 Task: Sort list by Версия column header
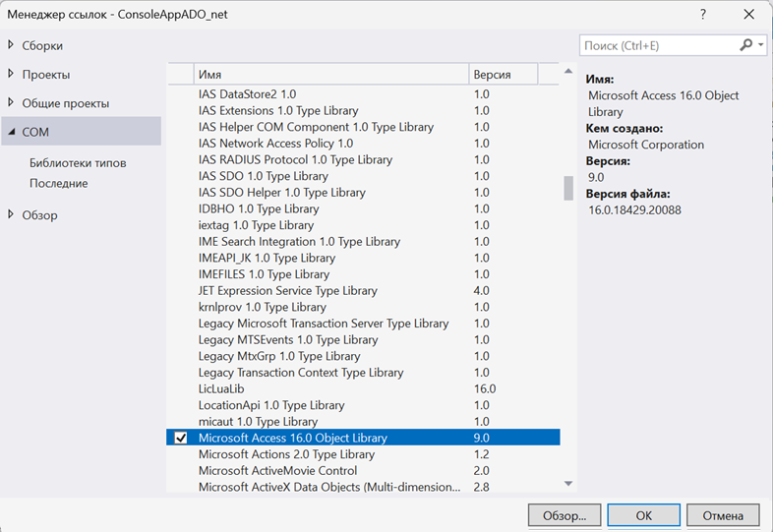pyautogui.click(x=504, y=75)
